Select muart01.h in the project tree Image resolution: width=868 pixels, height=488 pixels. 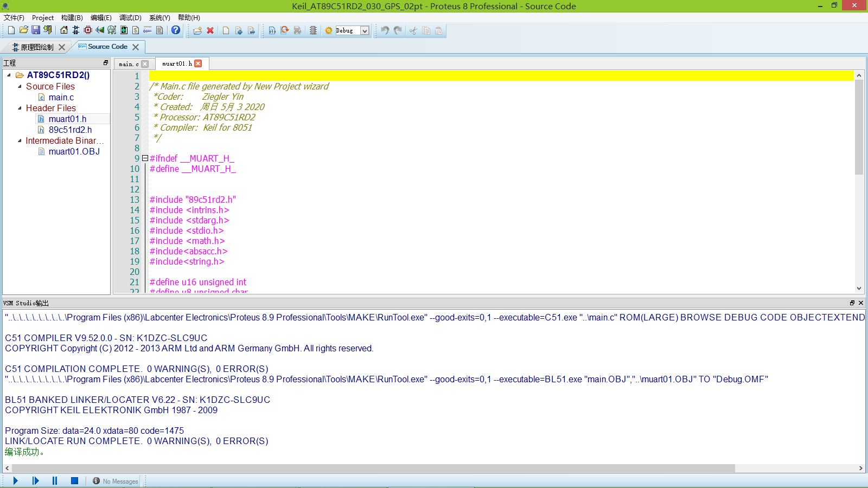[67, 119]
